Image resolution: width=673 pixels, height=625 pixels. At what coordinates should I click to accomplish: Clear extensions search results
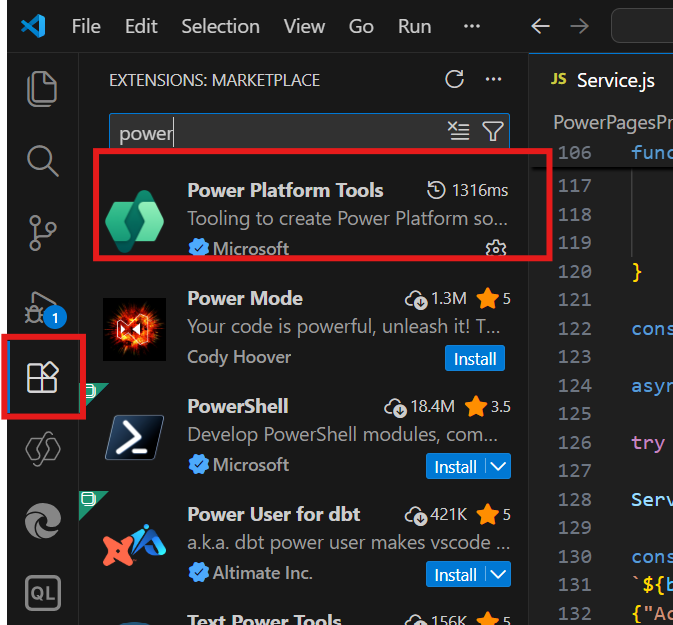458,132
